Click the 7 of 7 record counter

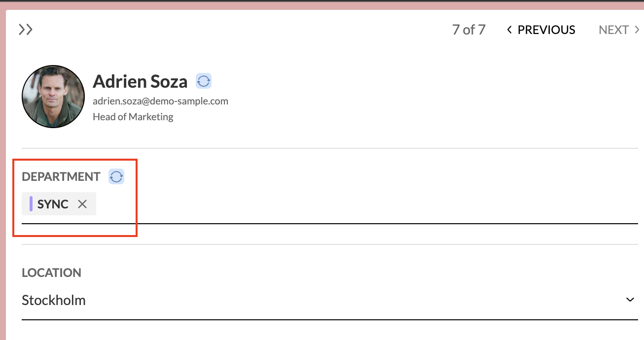click(x=469, y=30)
